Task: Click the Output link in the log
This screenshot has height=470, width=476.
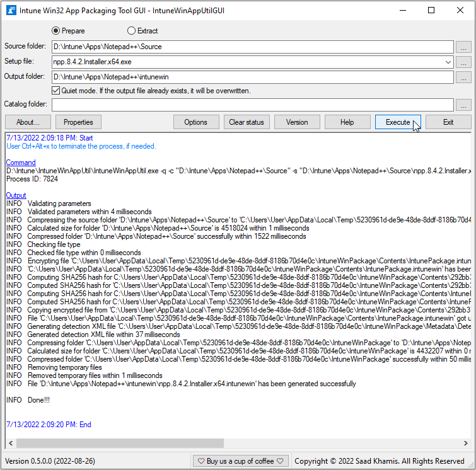Action: tap(16, 195)
